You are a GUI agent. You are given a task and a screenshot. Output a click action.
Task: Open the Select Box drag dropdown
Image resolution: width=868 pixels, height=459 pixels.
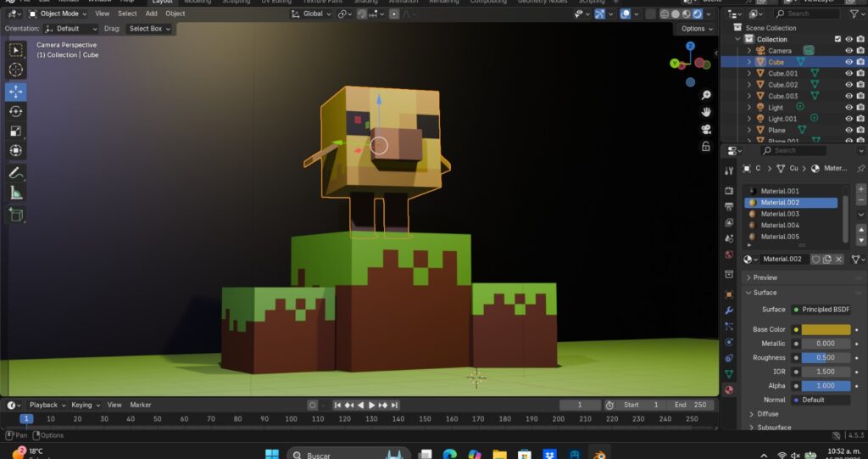(x=149, y=29)
